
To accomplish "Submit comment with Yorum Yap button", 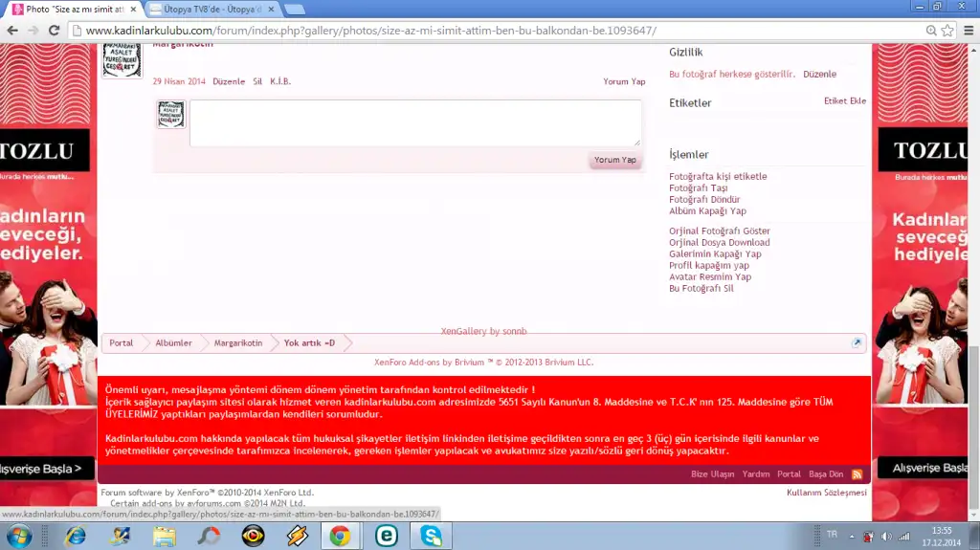I will [615, 160].
